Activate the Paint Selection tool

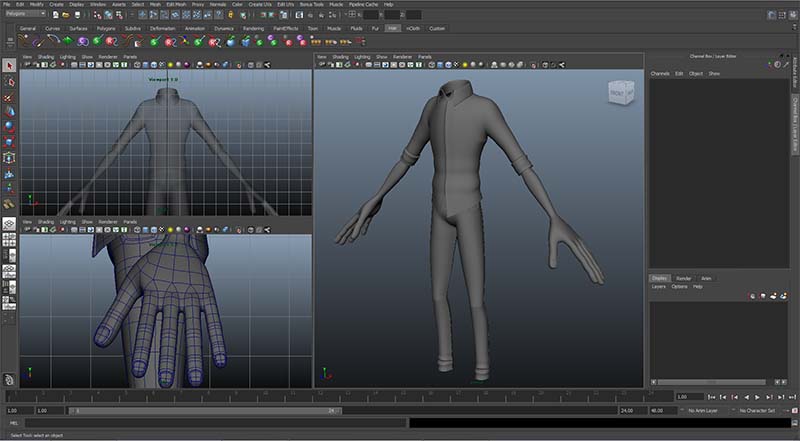tap(9, 97)
